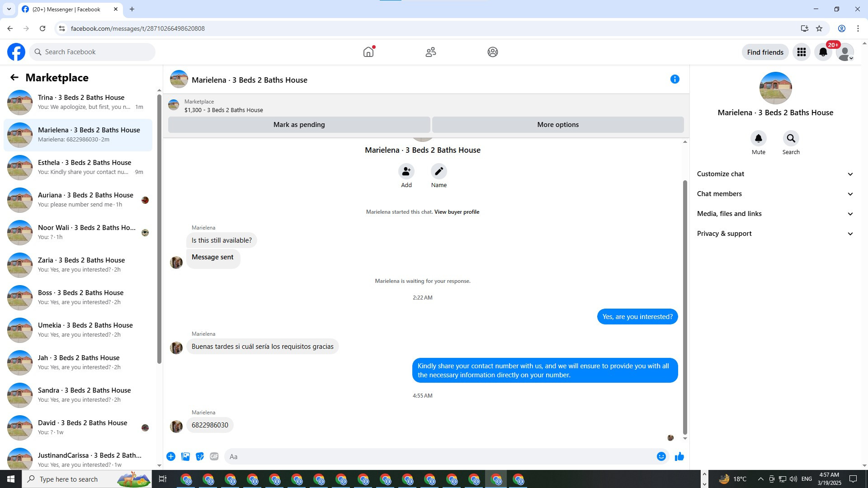Screen dimensions: 868x488
Task: Open the Chrome tab search dropdown
Action: coord(9,9)
